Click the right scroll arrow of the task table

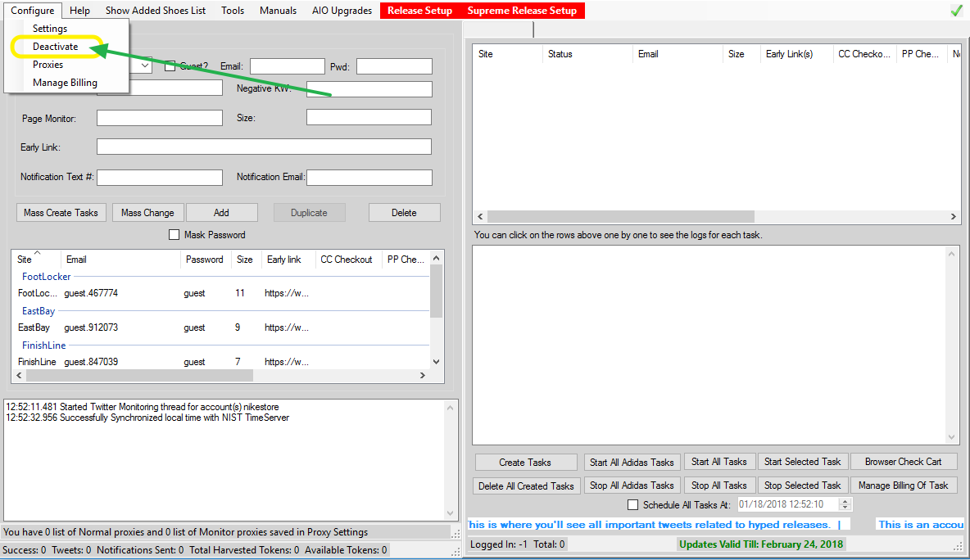coord(954,217)
